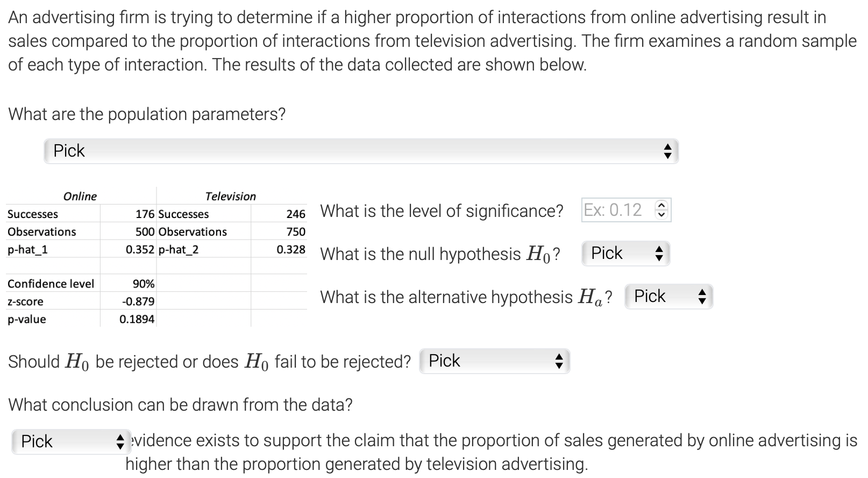Click the p-hat_2 value 0.328
Screen dimensions: 868x478
291,250
